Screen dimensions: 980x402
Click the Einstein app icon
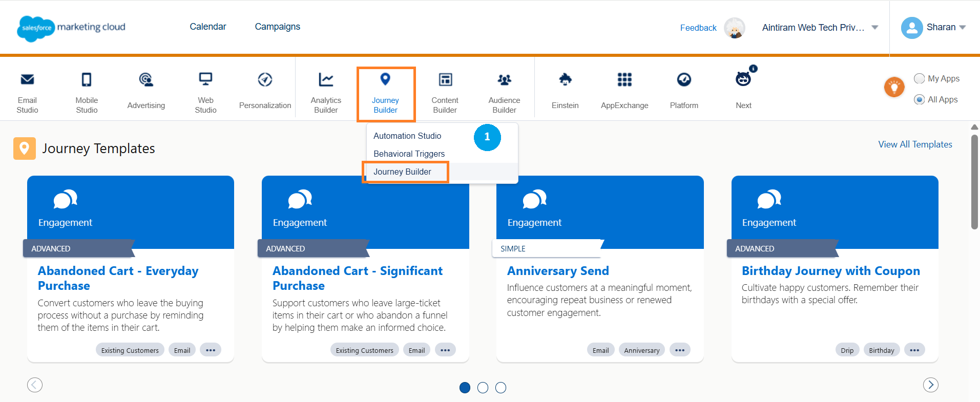pyautogui.click(x=565, y=80)
